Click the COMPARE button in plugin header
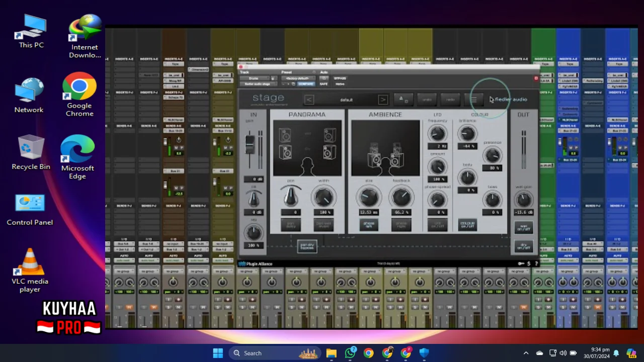The height and width of the screenshot is (362, 644). tap(306, 84)
